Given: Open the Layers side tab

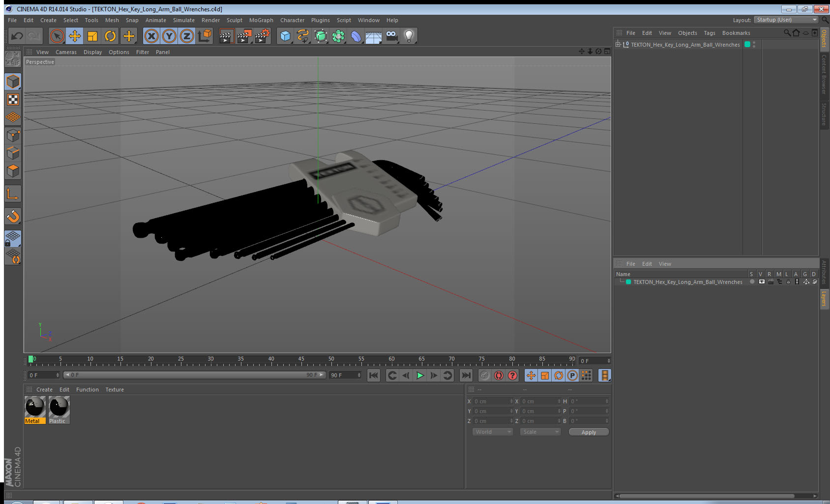Looking at the screenshot, I should point(824,298).
